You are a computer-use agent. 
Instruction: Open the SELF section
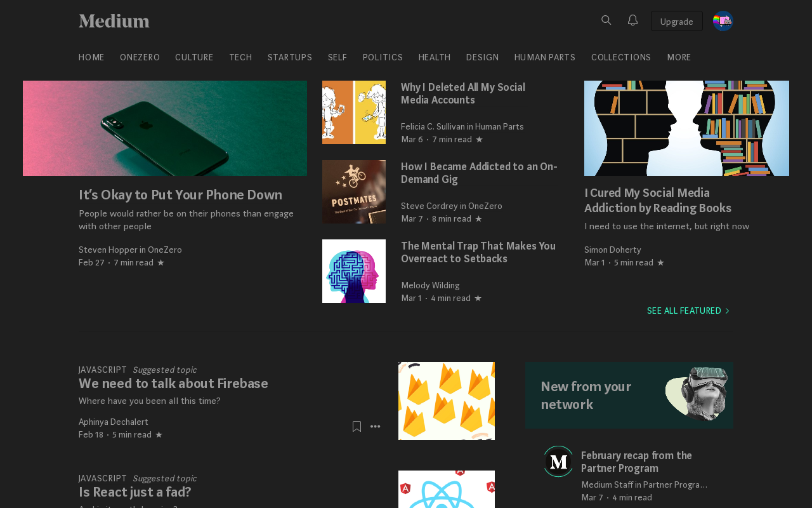point(337,57)
